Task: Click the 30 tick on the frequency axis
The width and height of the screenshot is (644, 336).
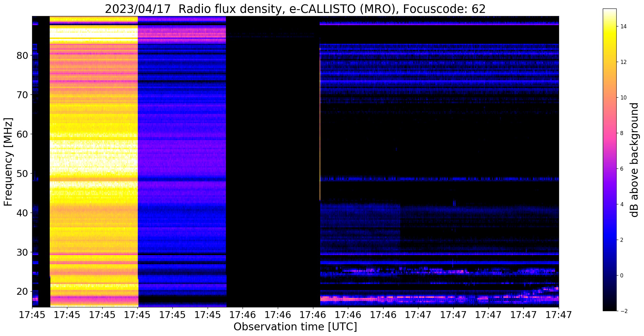Action: pyautogui.click(x=22, y=252)
